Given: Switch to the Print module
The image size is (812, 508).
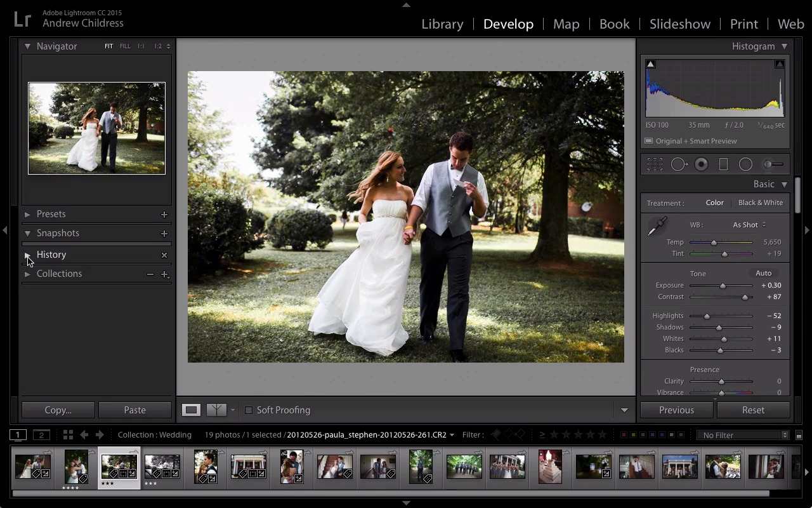Looking at the screenshot, I should [743, 24].
